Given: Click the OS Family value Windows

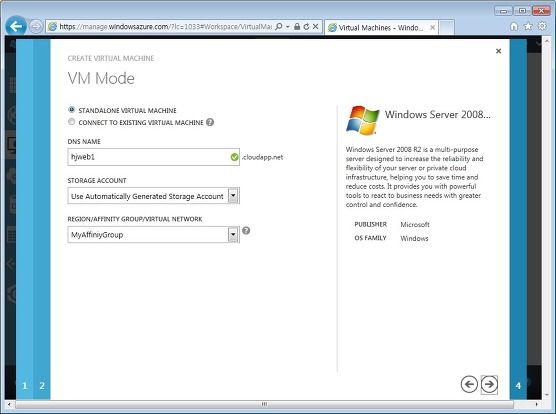Looking at the screenshot, I should pos(414,238).
